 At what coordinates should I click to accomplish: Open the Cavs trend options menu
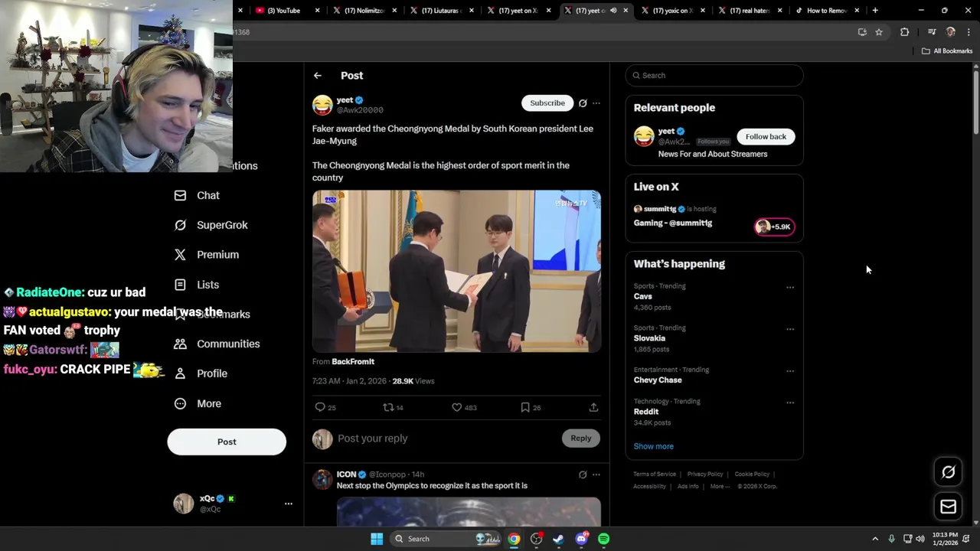click(790, 288)
